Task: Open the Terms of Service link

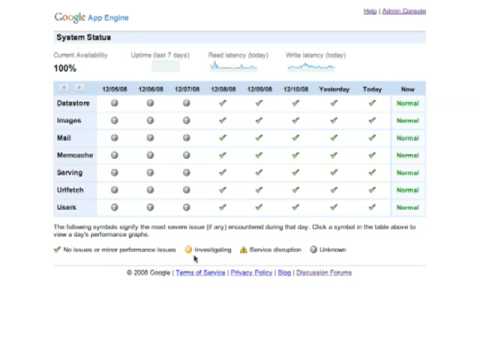Action: coord(201,273)
